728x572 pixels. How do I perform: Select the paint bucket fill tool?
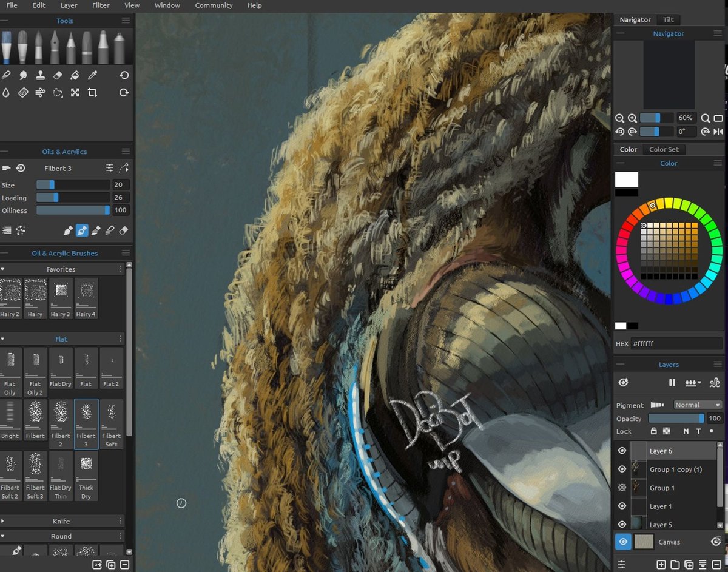[x=75, y=75]
